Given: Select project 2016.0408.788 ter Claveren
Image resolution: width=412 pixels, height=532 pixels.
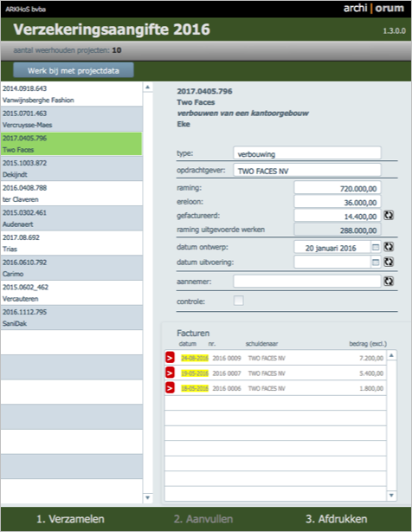Looking at the screenshot, I should click(72, 193).
